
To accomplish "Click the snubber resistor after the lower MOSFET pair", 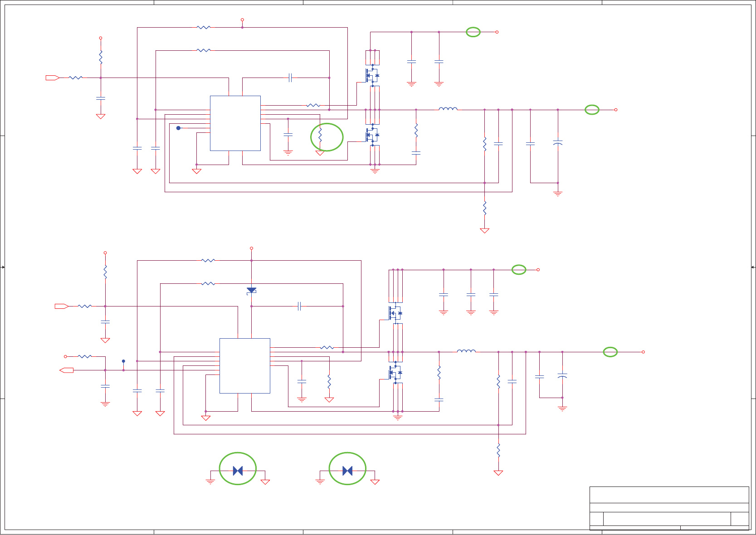I will 439,373.
